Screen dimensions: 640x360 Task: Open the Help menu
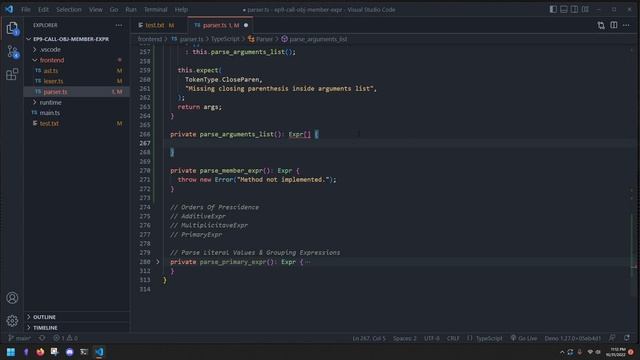181,9
